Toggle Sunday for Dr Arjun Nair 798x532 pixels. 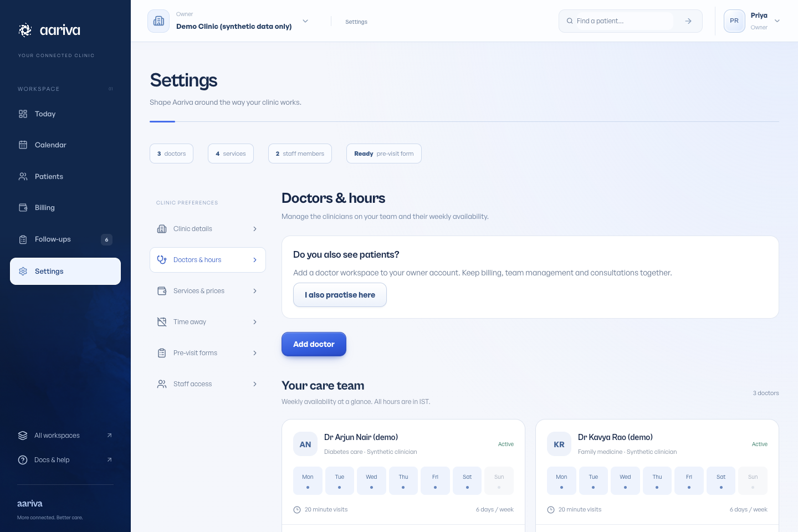click(499, 480)
